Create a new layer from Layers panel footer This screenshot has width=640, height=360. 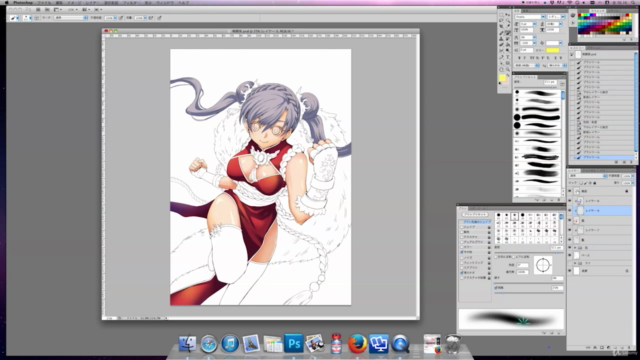[x=622, y=347]
